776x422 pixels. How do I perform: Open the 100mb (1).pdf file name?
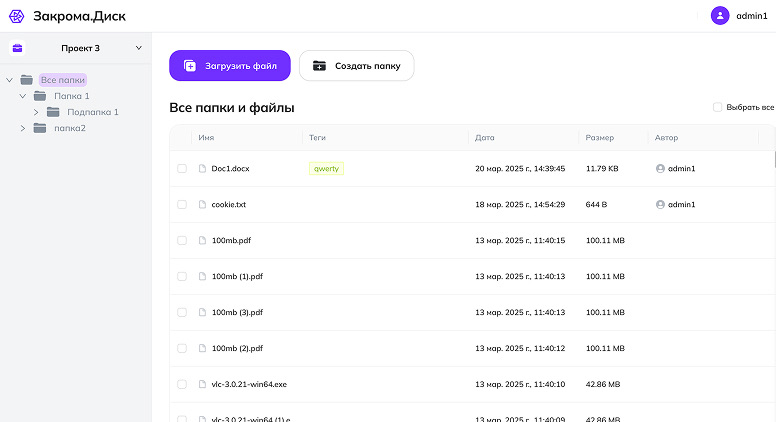coord(237,276)
